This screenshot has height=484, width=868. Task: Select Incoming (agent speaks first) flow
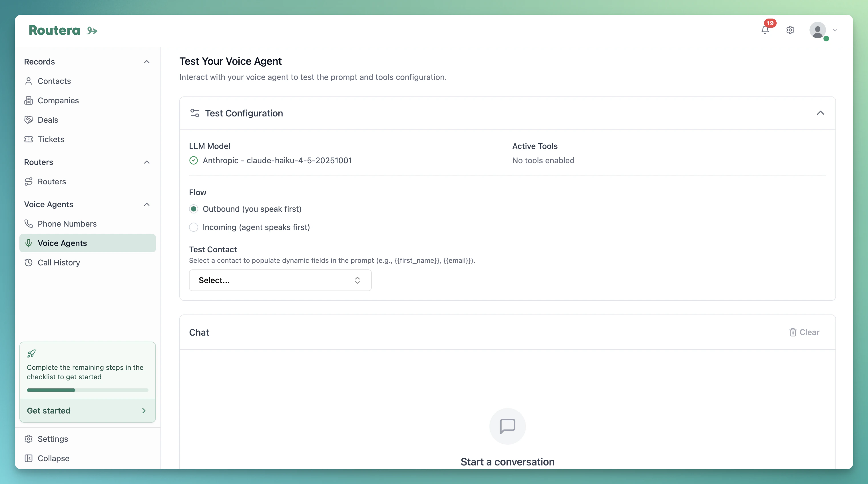193,227
